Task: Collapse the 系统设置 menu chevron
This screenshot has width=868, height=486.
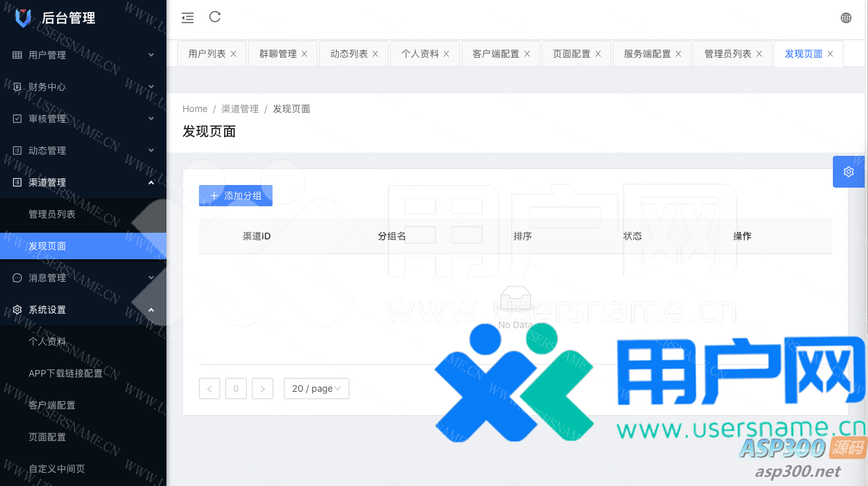Action: 151,310
